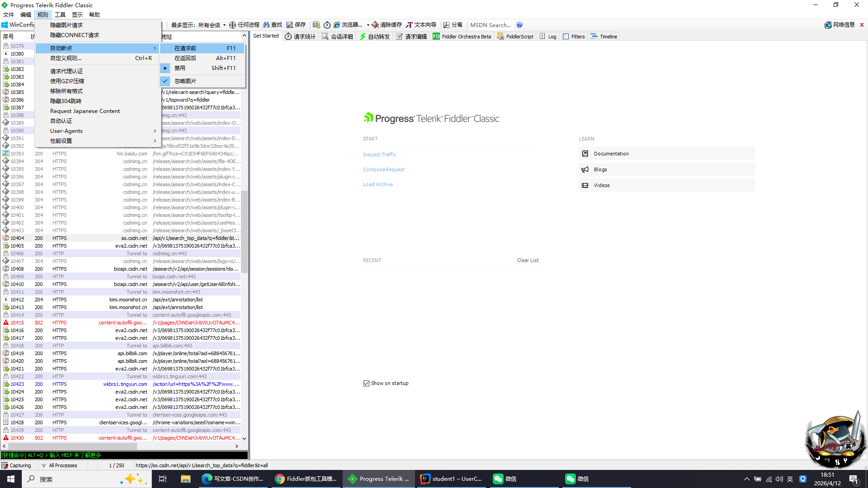
Task: Click the Inspect Traffic link
Action: tap(379, 155)
